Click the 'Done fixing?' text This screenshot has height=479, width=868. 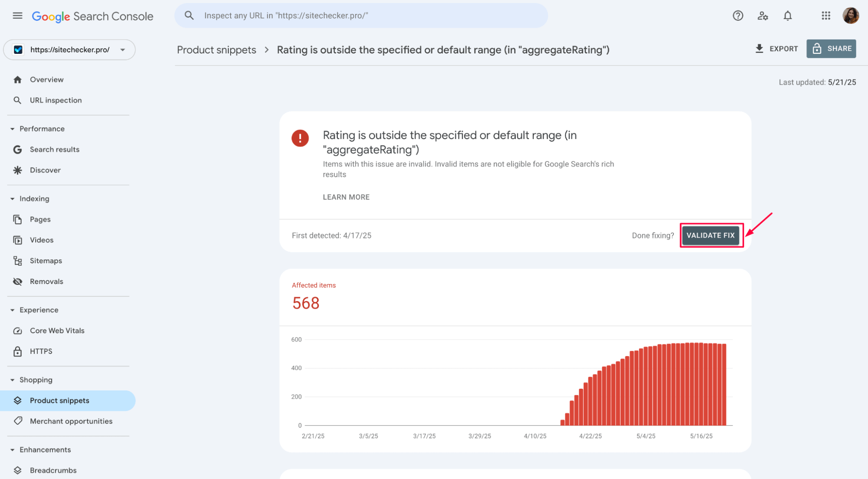(653, 235)
